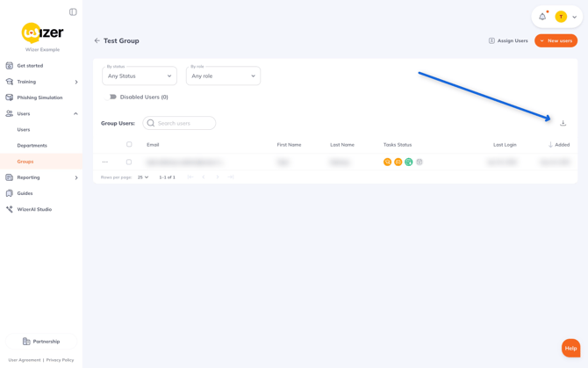Sort by the Email column header
Viewport: 588px width, 368px height.
[x=153, y=145]
